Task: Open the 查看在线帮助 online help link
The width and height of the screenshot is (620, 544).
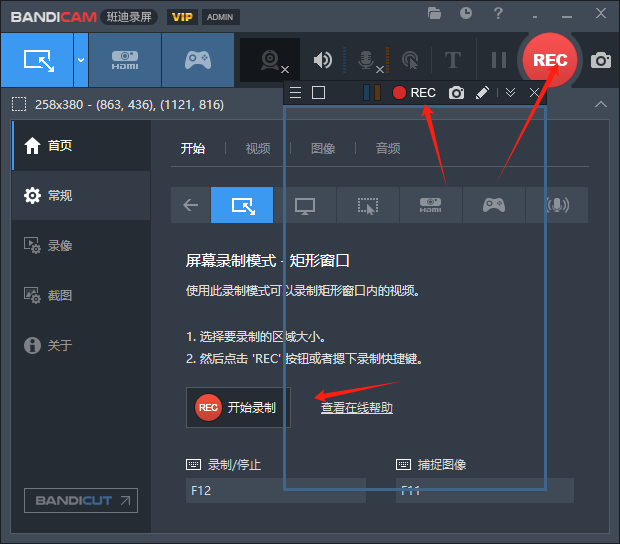Action: click(357, 408)
